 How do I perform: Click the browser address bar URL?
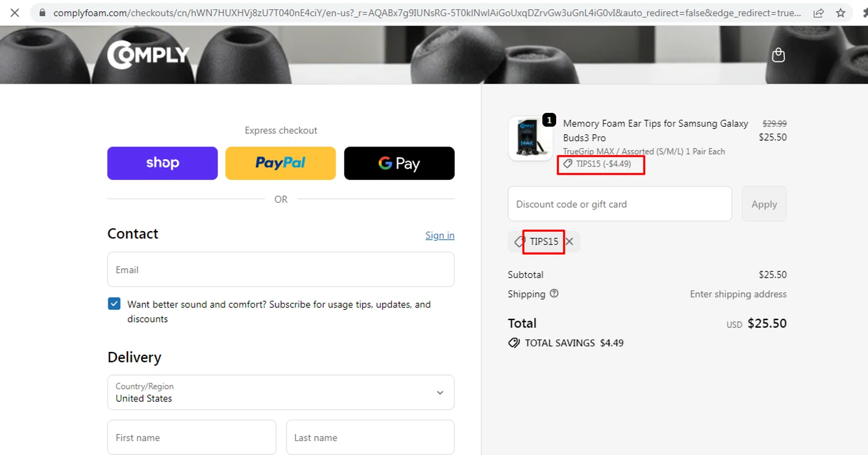coord(428,13)
